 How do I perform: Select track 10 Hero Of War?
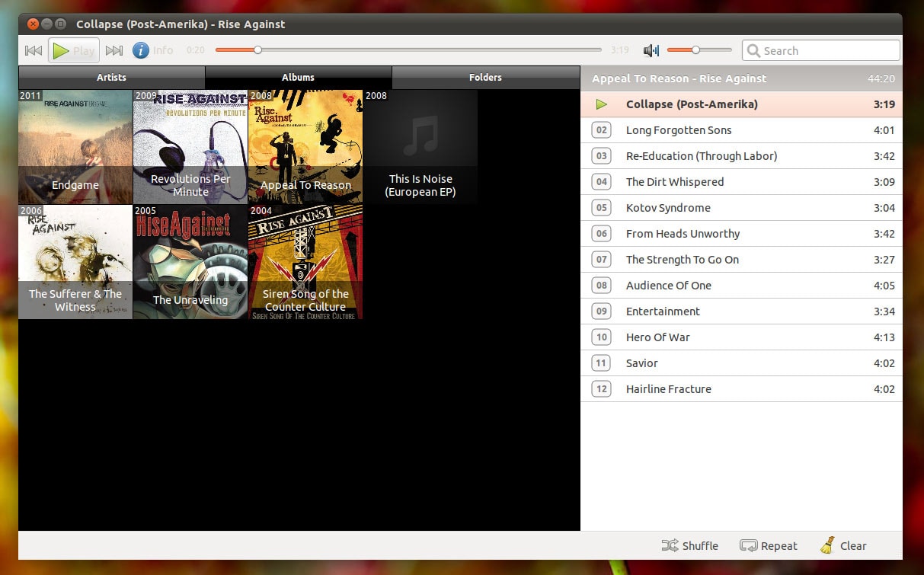point(741,337)
